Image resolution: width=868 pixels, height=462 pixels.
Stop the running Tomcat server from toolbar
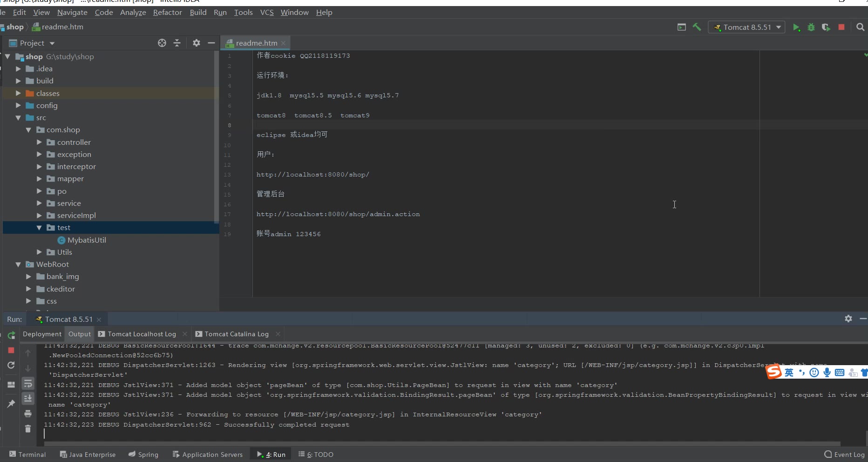841,27
